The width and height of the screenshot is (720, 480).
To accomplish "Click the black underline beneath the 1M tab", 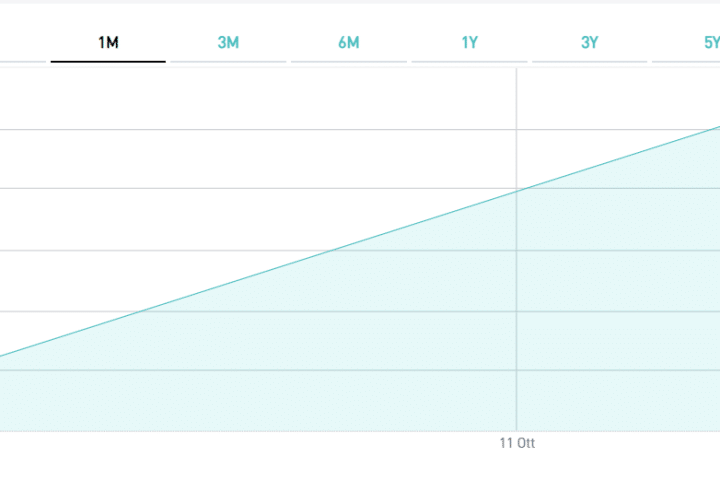I will coord(108,61).
